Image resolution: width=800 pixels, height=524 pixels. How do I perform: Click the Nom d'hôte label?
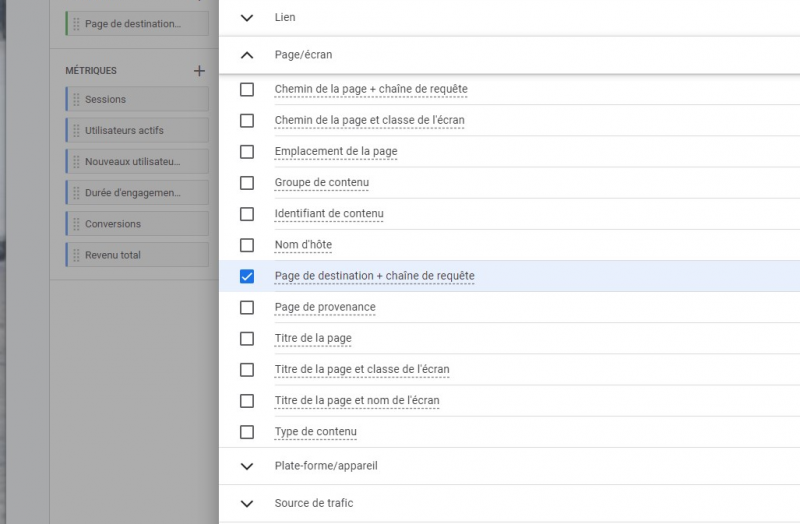(x=303, y=245)
